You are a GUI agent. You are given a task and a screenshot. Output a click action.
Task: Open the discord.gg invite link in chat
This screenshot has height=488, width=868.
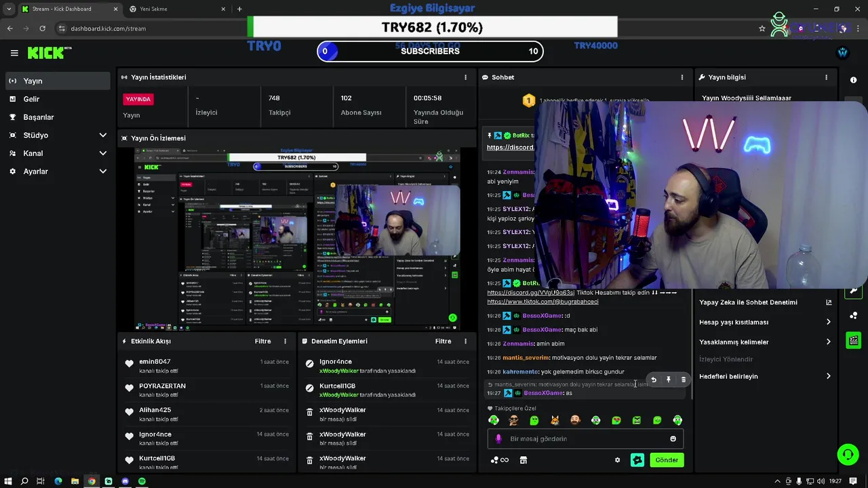point(530,293)
